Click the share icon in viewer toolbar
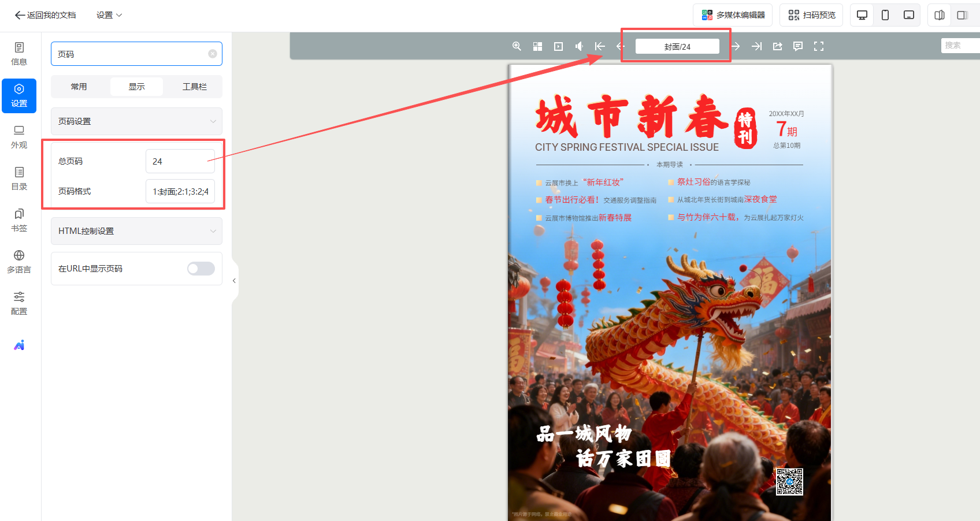The width and height of the screenshot is (980, 521). 777,46
